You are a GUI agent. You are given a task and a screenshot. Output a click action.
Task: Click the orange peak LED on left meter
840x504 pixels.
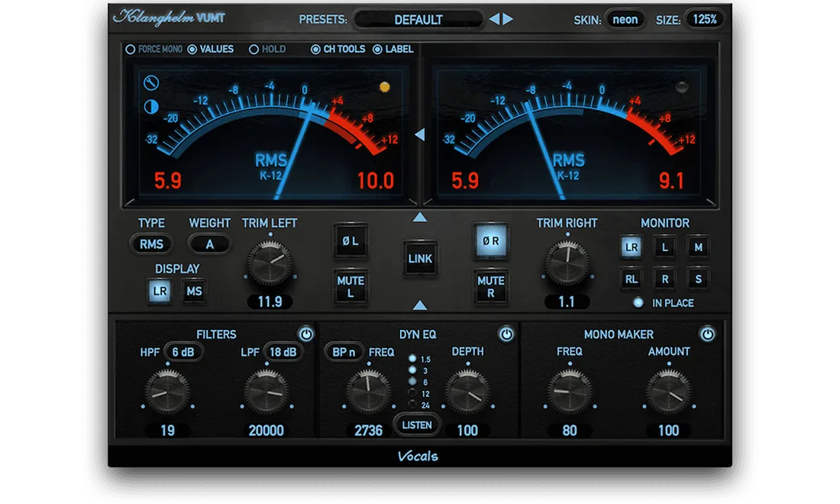tap(385, 87)
